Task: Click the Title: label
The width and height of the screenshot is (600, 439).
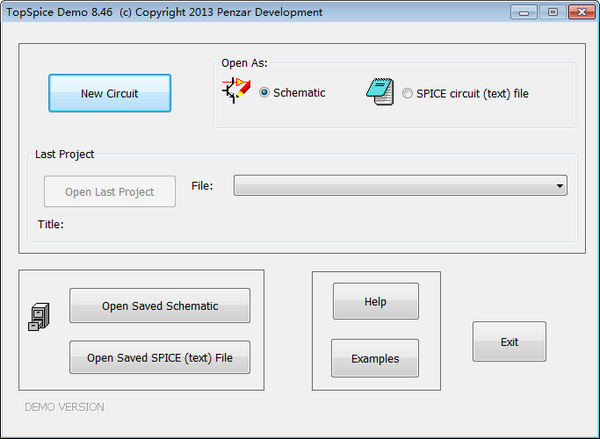Action: pos(51,224)
